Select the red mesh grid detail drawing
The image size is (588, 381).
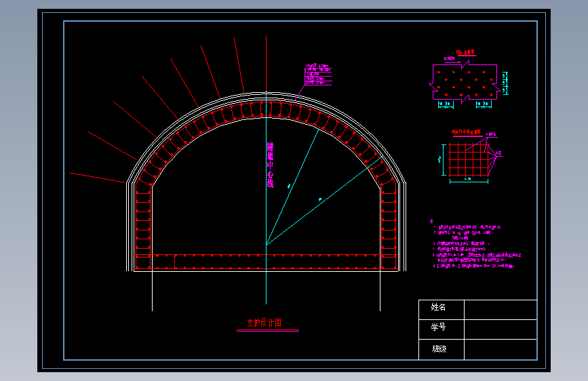pos(469,160)
